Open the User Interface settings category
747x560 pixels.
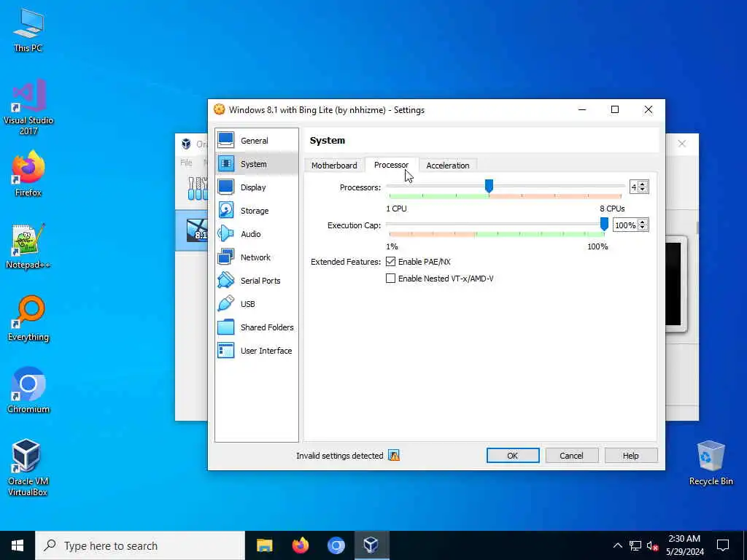point(256,351)
